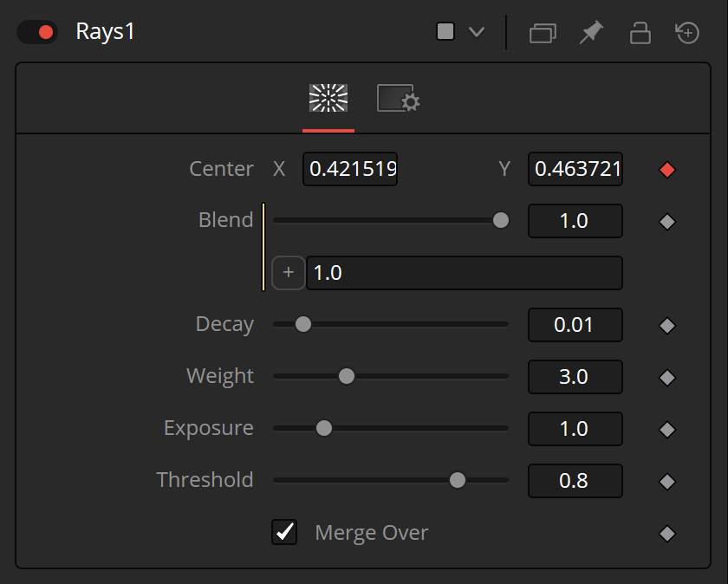Click the Threshold slider handle

click(x=458, y=480)
